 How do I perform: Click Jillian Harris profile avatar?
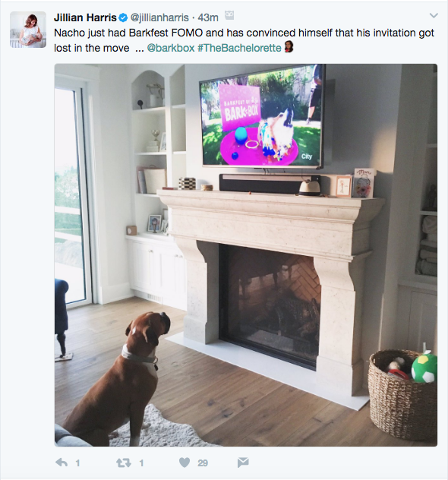point(28,30)
